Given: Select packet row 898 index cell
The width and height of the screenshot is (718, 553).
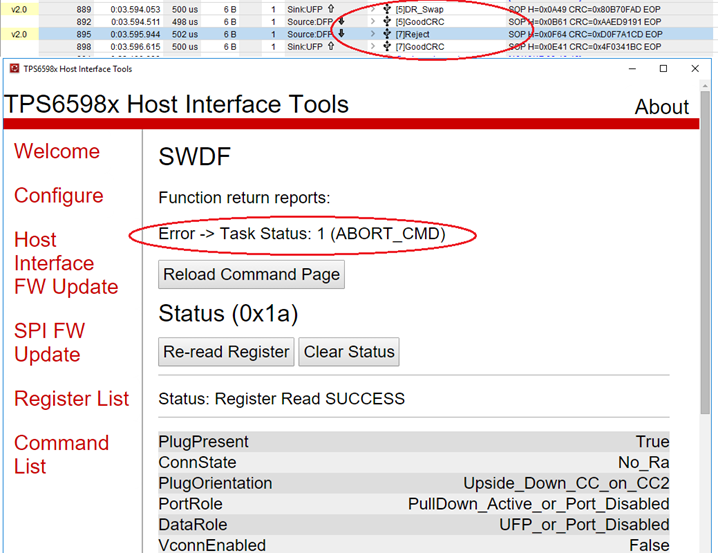Looking at the screenshot, I should click(84, 46).
